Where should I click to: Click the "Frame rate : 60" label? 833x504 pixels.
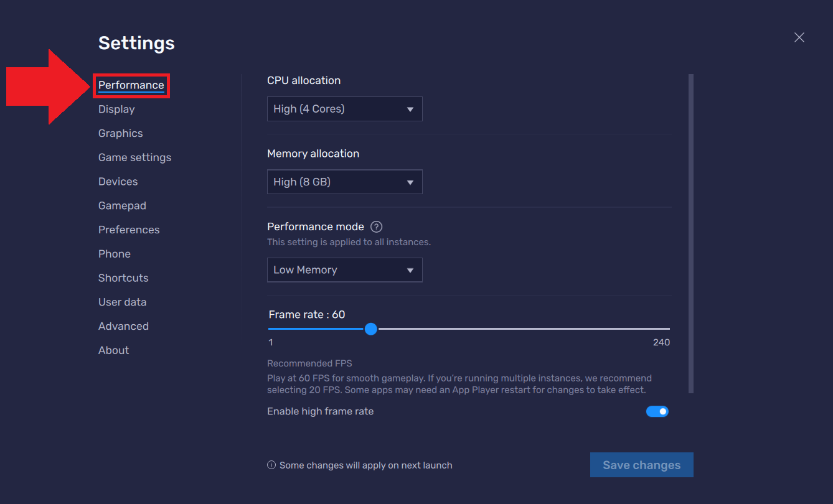coord(307,315)
